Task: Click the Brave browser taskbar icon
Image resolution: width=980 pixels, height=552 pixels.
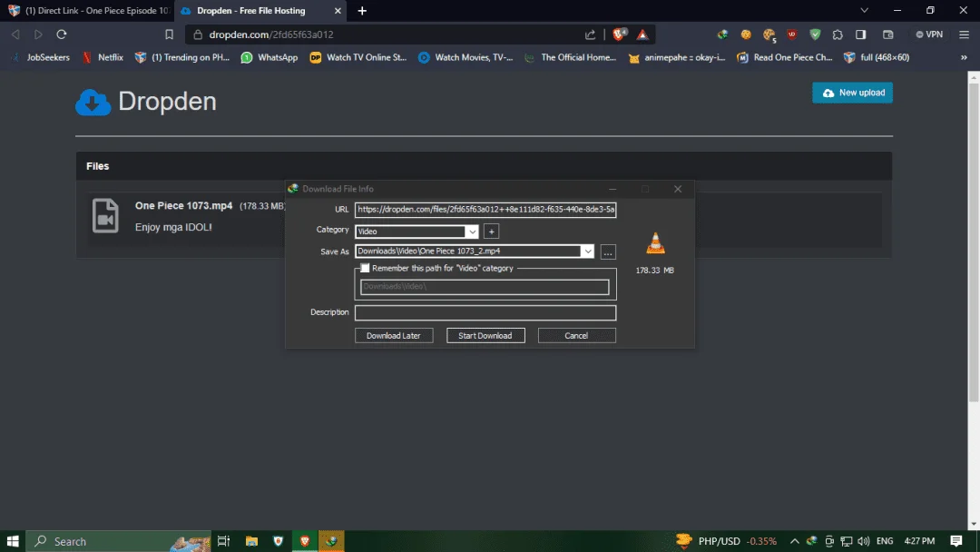Action: (304, 541)
